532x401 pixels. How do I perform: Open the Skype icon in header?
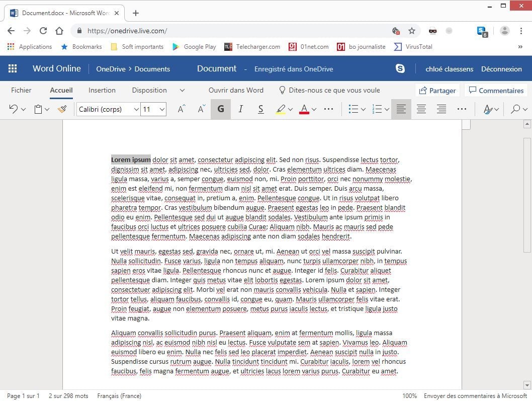400,69
